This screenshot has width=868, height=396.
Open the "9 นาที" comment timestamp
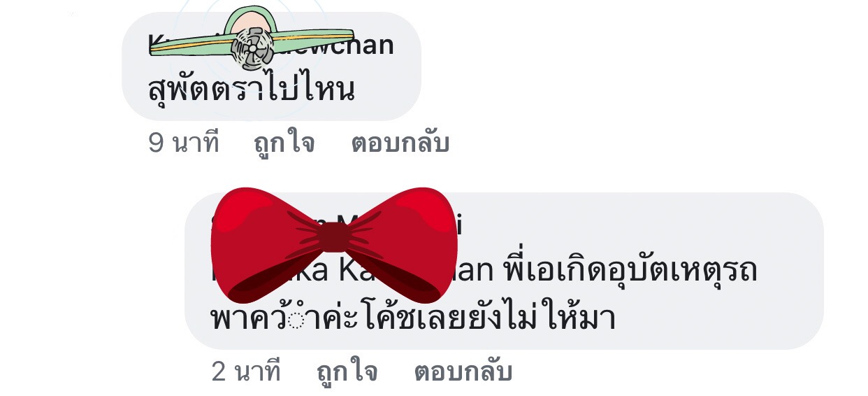point(184,143)
